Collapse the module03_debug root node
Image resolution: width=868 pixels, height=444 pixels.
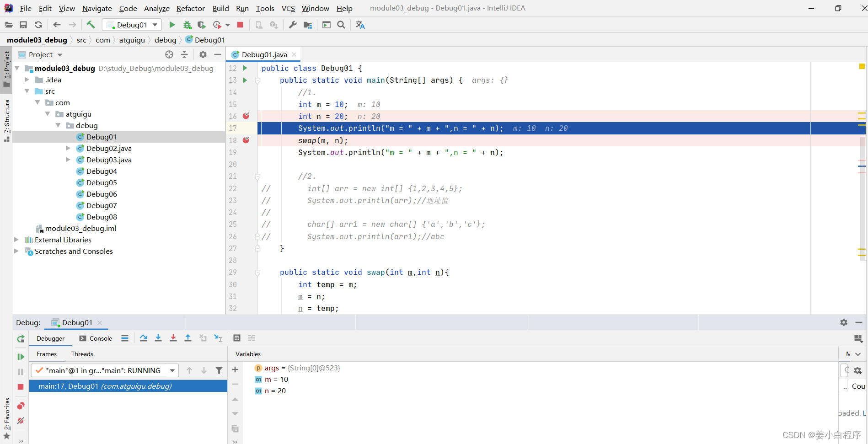(x=17, y=68)
